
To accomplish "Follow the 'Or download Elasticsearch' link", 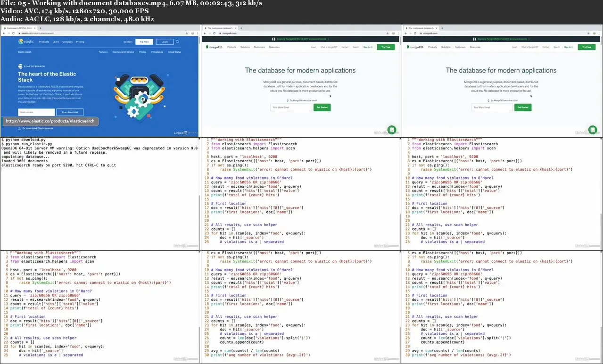I will (38, 128).
